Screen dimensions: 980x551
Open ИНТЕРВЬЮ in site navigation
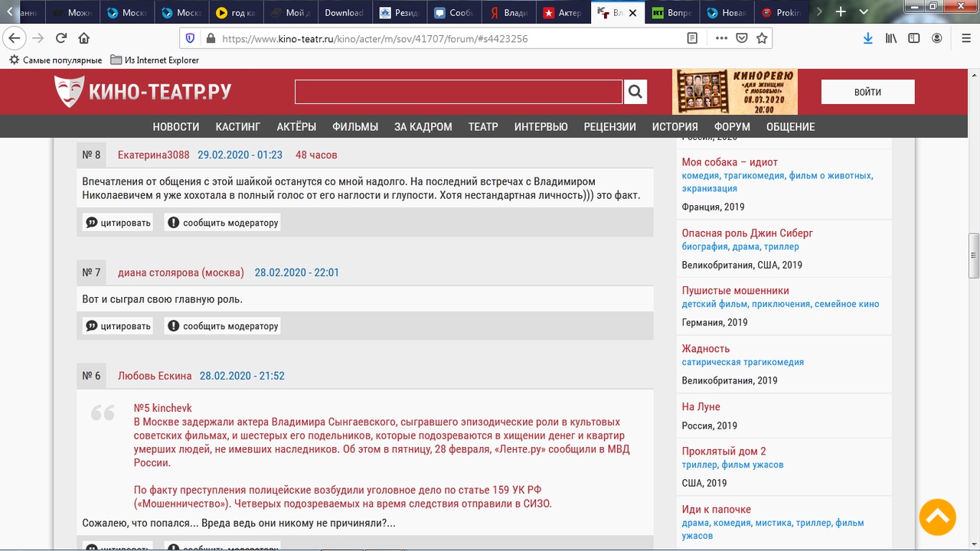point(541,127)
